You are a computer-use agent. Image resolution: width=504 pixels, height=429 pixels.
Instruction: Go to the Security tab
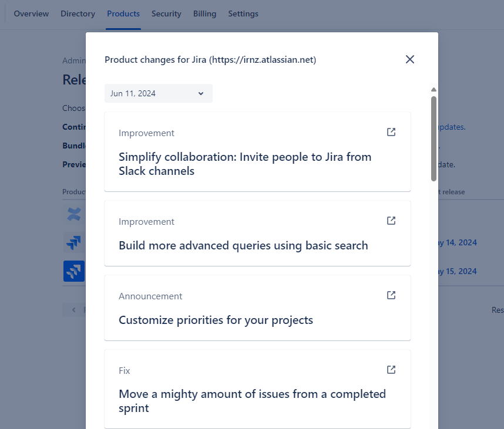[166, 14]
